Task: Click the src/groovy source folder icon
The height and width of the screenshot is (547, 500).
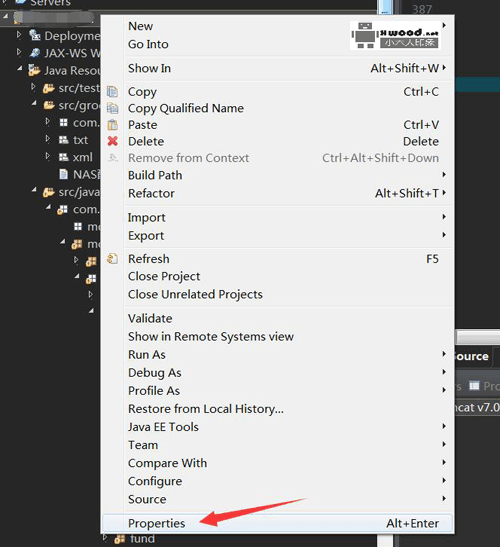Action: (x=48, y=105)
